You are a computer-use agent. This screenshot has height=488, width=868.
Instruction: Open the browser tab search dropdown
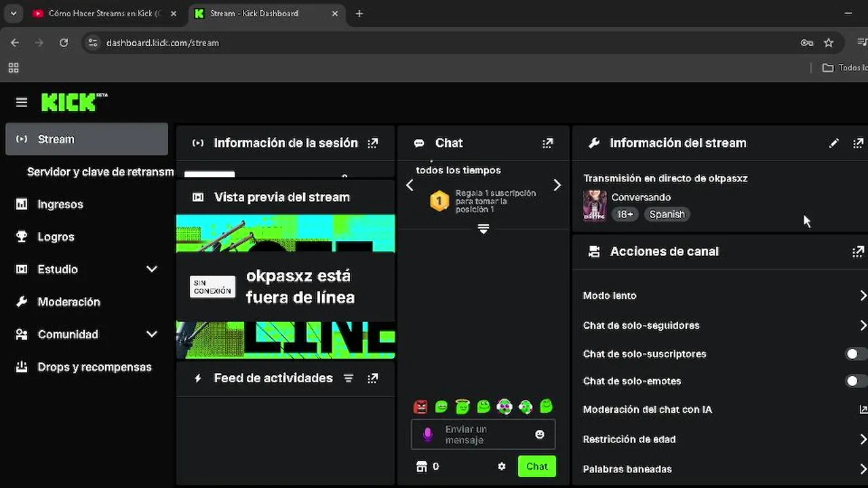[x=13, y=14]
